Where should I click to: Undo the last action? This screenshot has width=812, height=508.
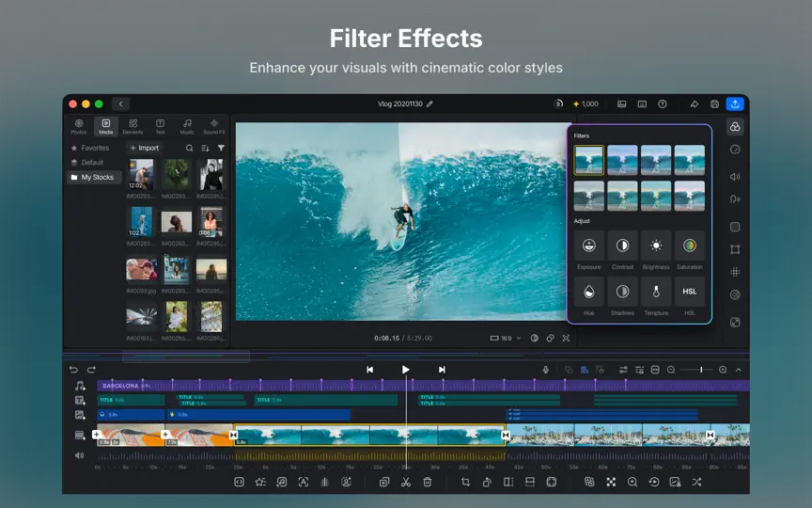[73, 370]
